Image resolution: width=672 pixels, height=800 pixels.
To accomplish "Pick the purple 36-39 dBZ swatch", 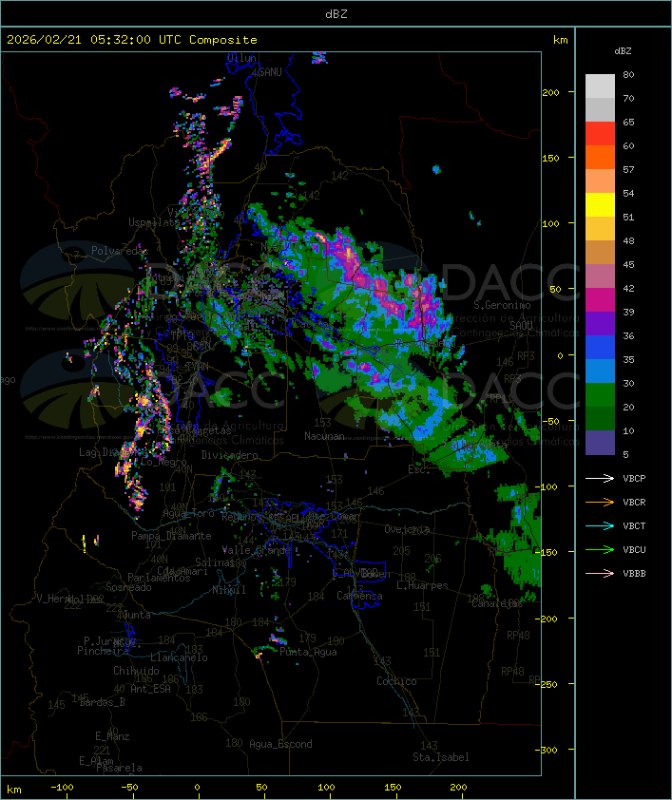I will click(x=600, y=323).
